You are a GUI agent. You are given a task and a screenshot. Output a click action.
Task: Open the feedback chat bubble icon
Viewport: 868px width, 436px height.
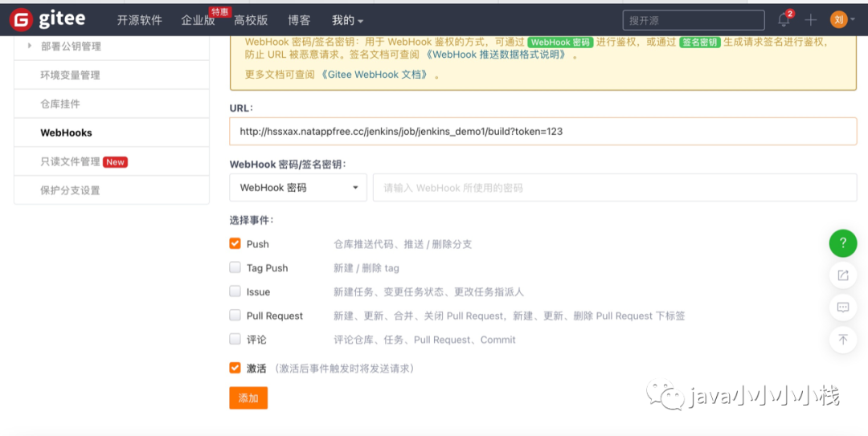(x=843, y=307)
